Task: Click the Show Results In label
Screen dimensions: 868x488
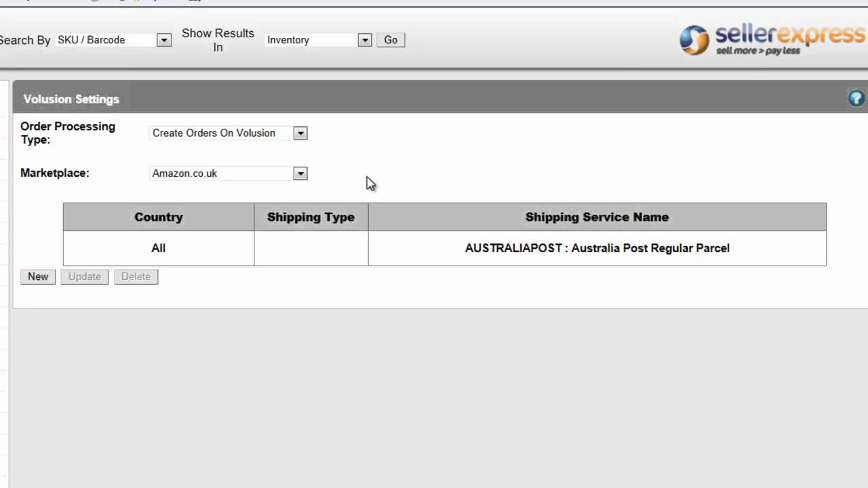Action: 218,40
